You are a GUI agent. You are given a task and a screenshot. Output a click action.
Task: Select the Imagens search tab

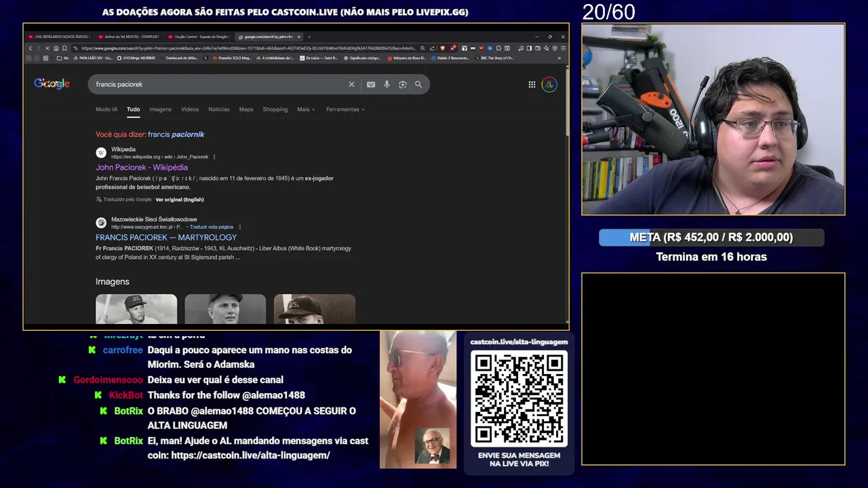click(x=161, y=109)
